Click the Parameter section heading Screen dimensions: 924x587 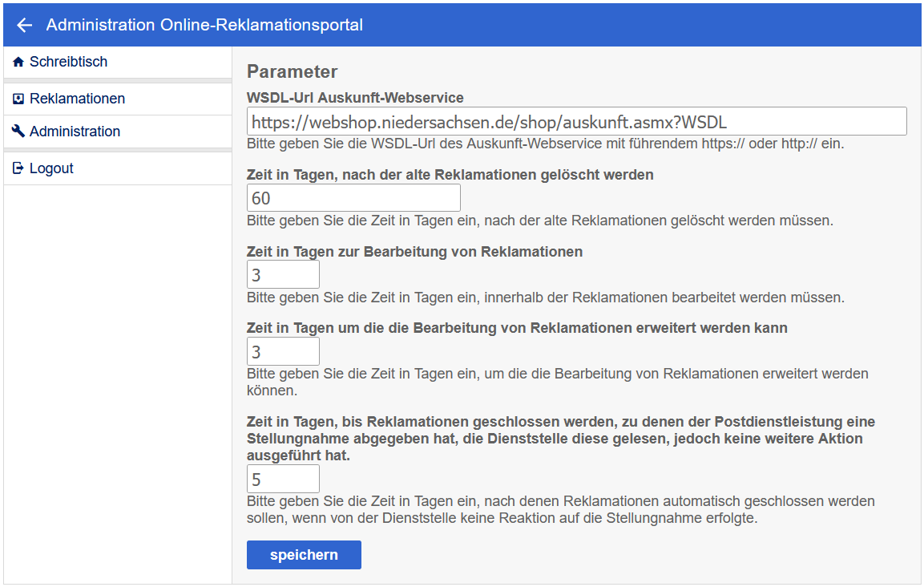click(x=292, y=71)
